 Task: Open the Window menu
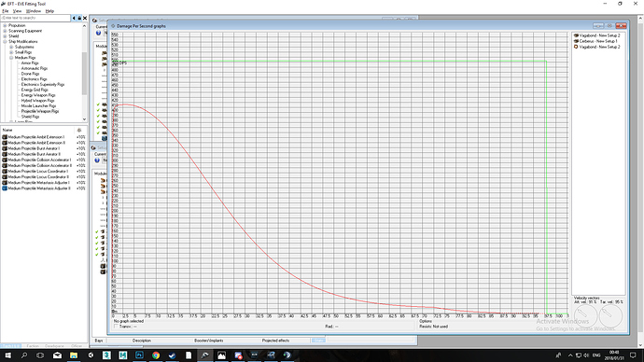click(34, 11)
